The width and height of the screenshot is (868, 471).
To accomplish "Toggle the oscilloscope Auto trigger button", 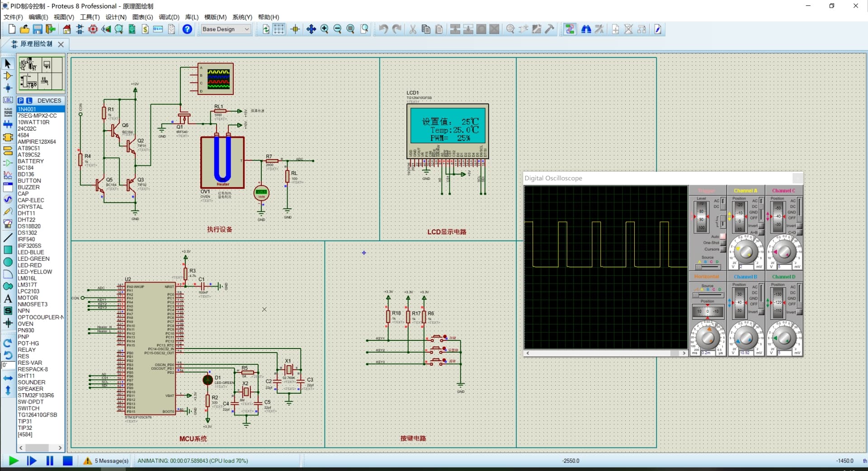I will click(723, 236).
